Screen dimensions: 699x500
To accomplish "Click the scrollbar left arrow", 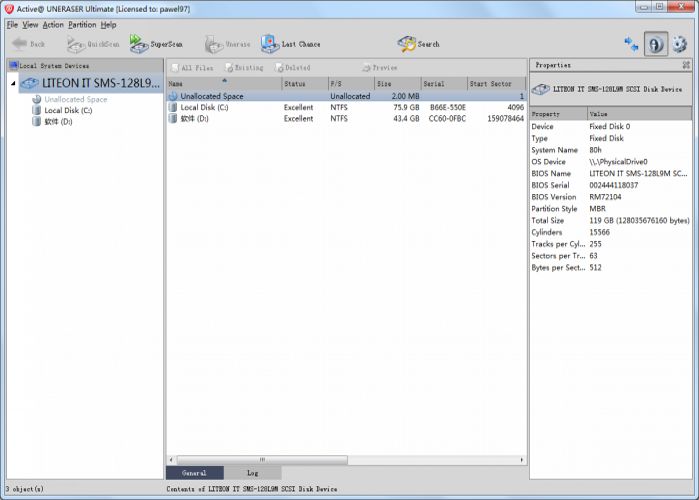I will point(171,459).
